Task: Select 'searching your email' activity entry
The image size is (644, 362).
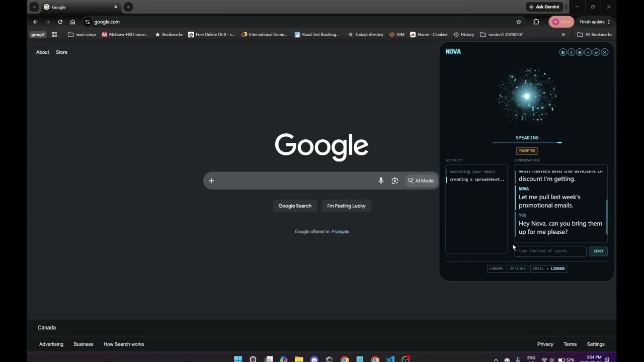Action: tap(472, 171)
